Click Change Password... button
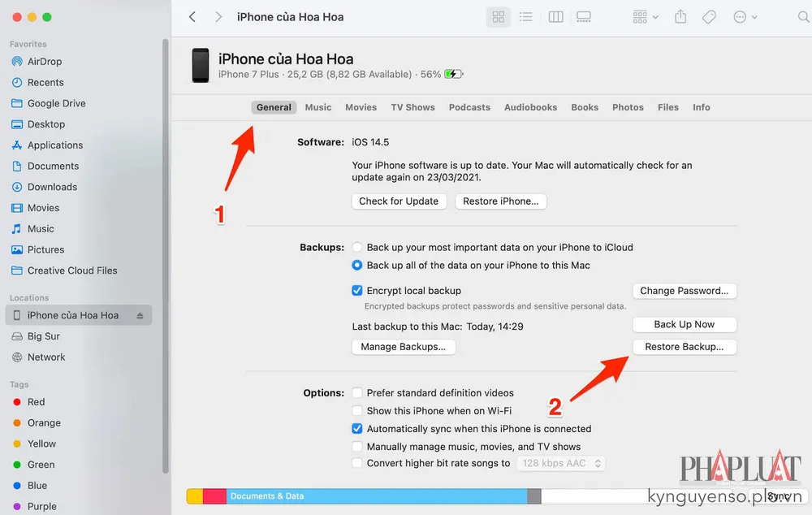 (684, 291)
